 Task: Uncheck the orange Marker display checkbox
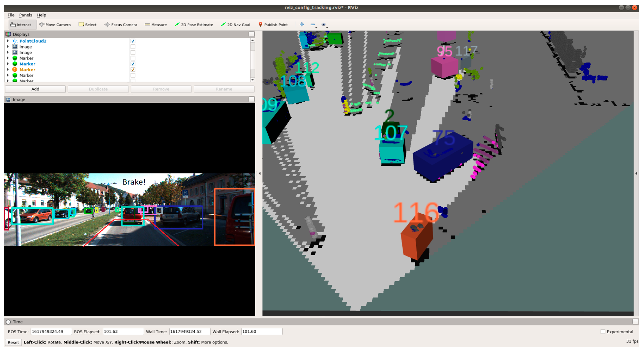[x=133, y=70]
